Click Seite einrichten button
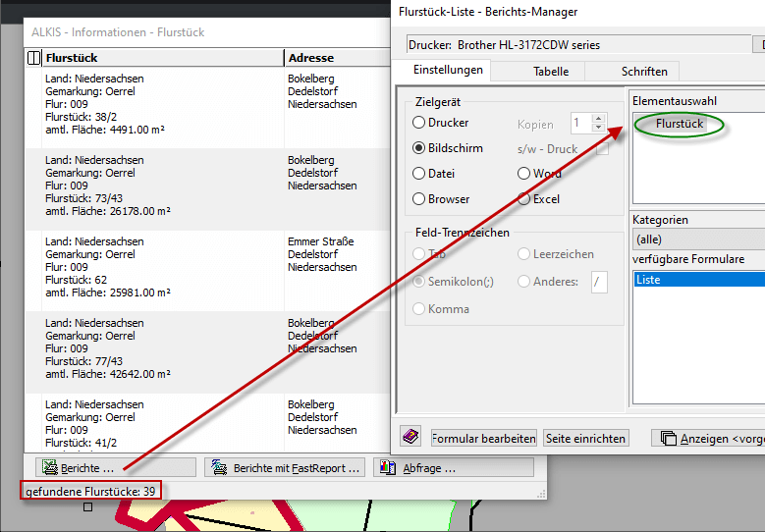The image size is (765, 532). [586, 439]
